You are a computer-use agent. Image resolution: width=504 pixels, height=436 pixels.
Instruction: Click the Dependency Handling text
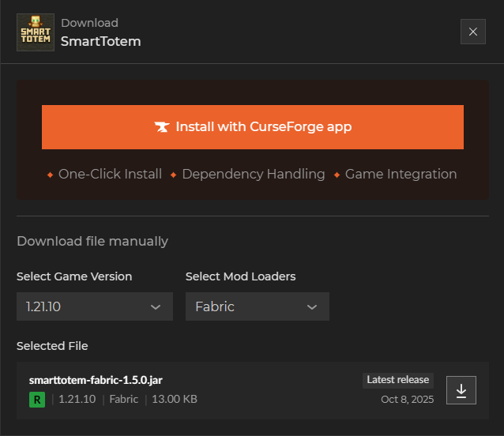(x=254, y=174)
